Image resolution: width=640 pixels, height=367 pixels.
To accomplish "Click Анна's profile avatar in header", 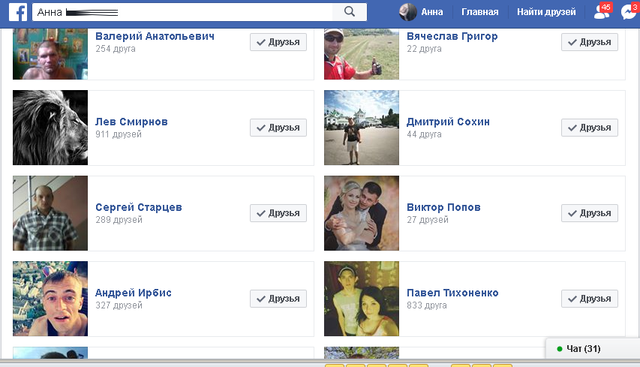I will pyautogui.click(x=408, y=12).
